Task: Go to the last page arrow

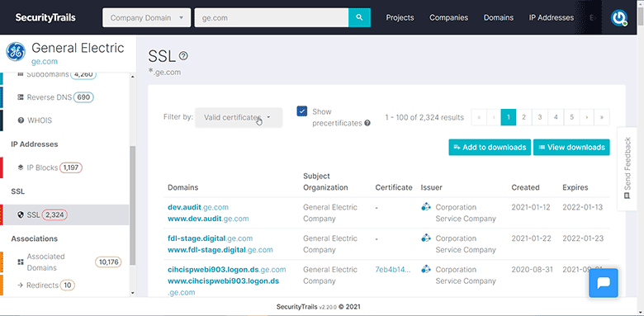Action: pos(602,117)
